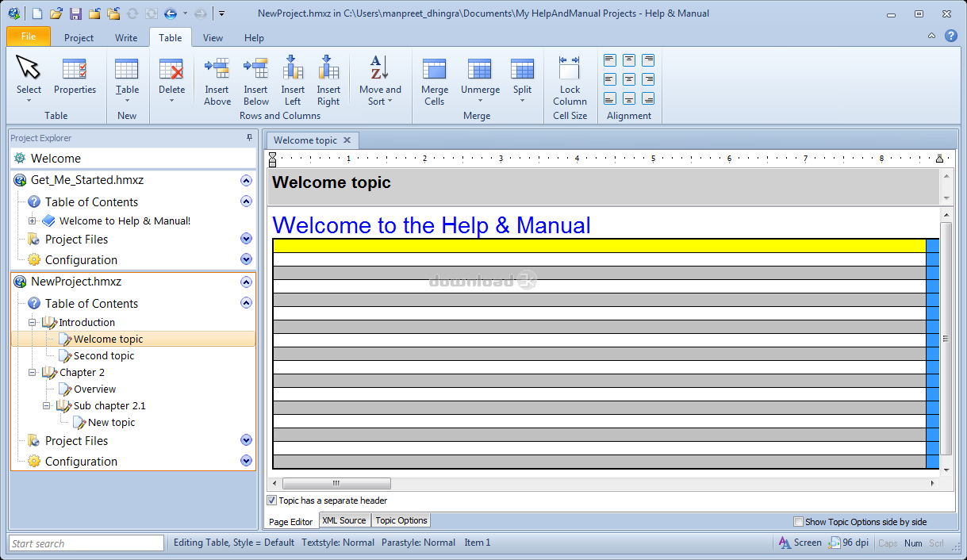Image resolution: width=967 pixels, height=560 pixels.
Task: Align cell content middle left
Action: pos(609,79)
